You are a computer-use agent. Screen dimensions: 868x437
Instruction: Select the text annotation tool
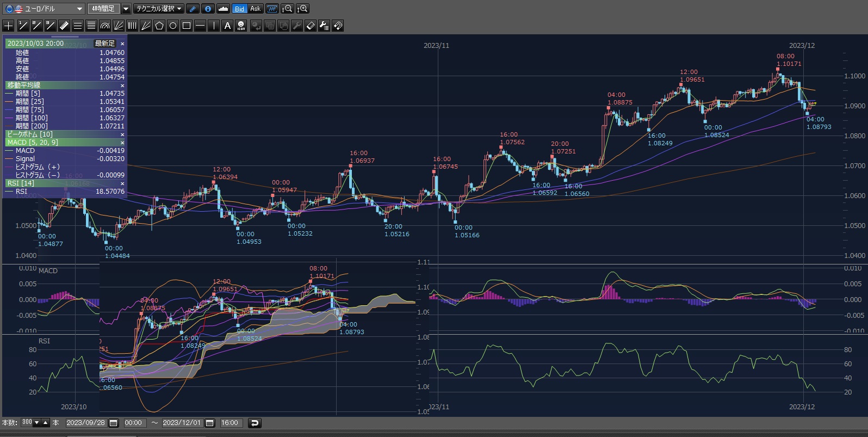point(227,26)
